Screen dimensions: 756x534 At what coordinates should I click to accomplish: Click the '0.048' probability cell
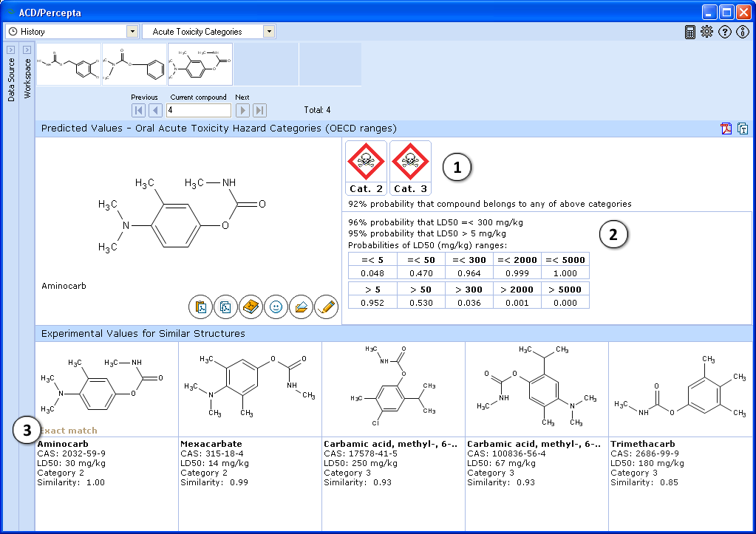372,273
